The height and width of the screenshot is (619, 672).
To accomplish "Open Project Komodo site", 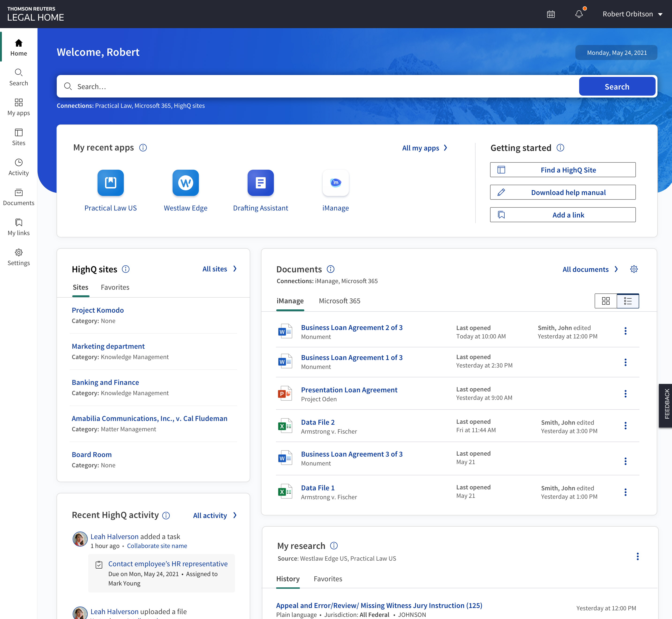I will click(98, 310).
